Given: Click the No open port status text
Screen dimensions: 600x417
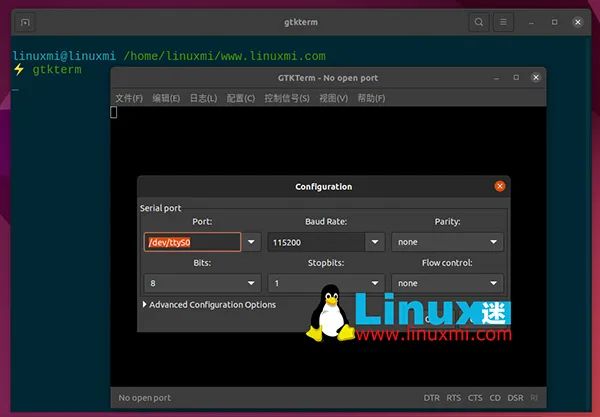Looking at the screenshot, I should coord(145,398).
